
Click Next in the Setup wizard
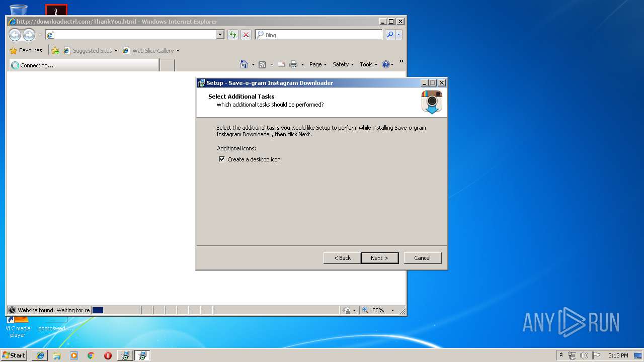(x=379, y=258)
